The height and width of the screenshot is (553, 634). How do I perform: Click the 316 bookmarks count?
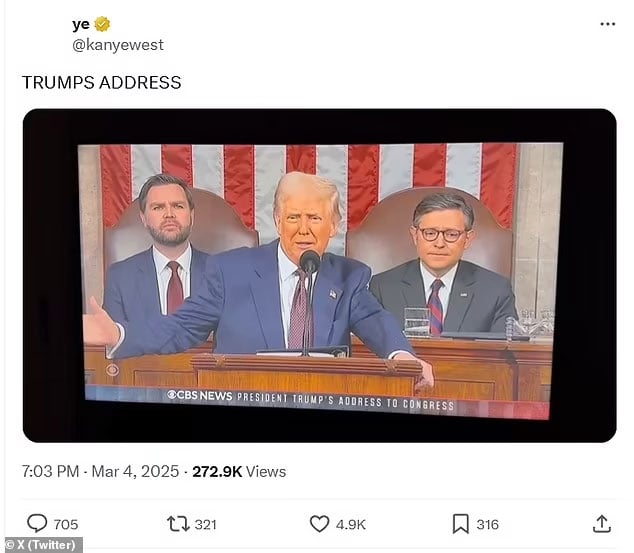click(487, 524)
